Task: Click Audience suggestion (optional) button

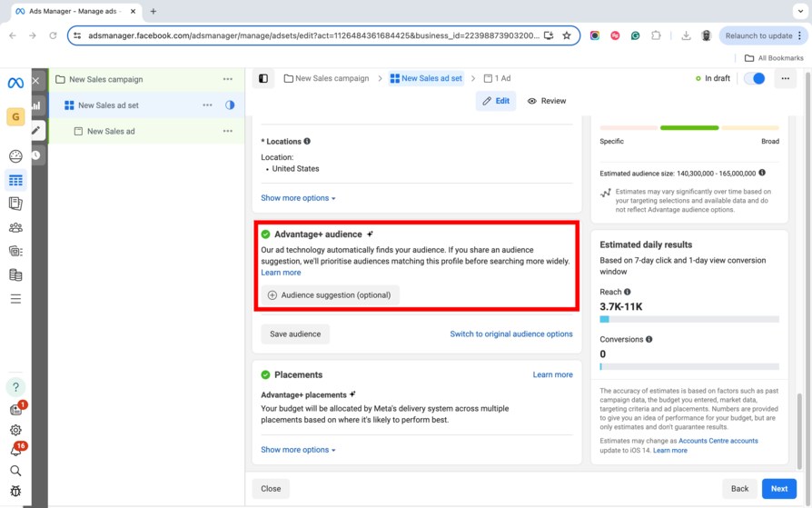Action: pyautogui.click(x=330, y=295)
